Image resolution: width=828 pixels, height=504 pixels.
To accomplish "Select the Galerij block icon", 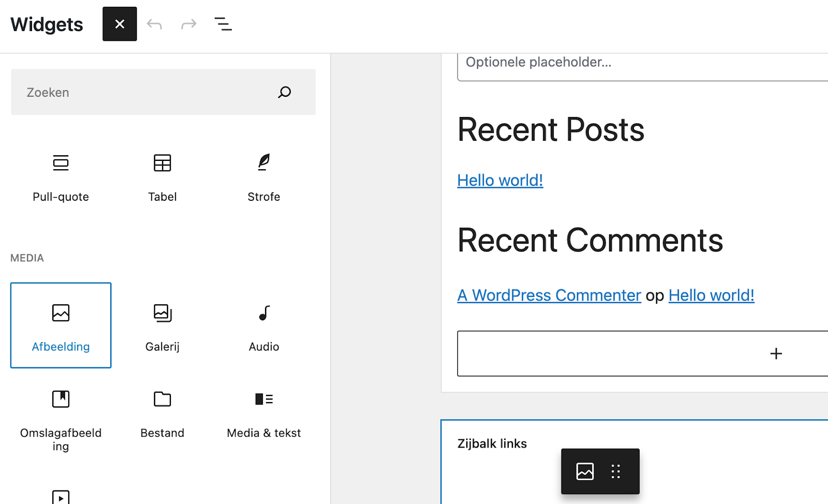I will click(x=162, y=325).
